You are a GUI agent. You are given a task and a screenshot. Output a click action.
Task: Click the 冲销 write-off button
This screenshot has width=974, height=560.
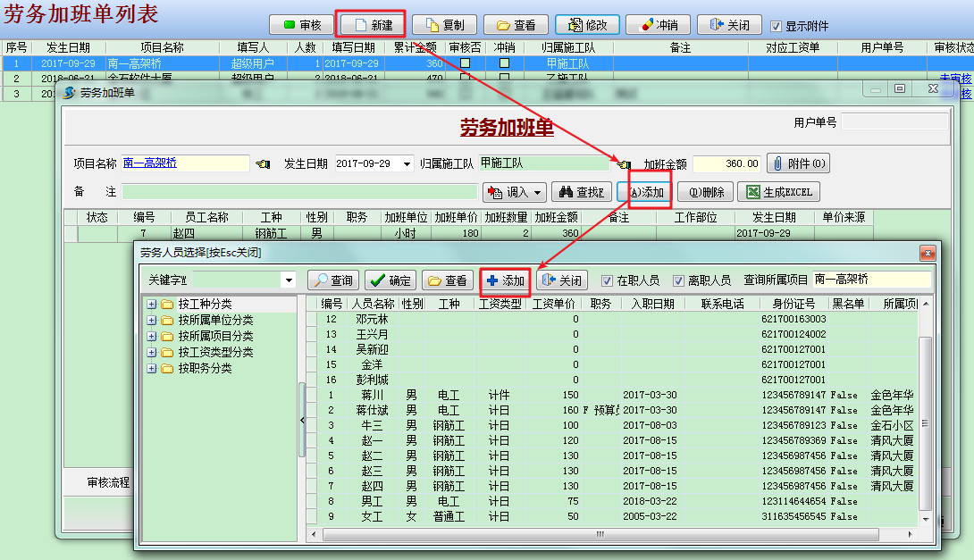[x=659, y=25]
